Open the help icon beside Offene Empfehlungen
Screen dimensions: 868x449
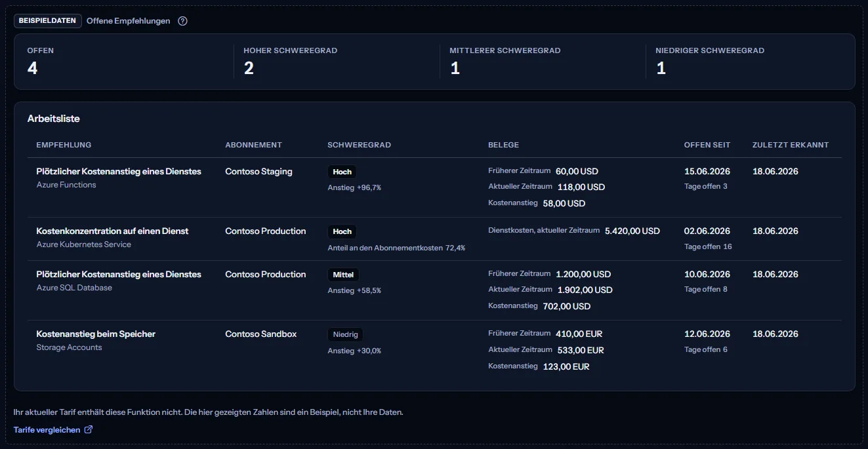coord(183,21)
